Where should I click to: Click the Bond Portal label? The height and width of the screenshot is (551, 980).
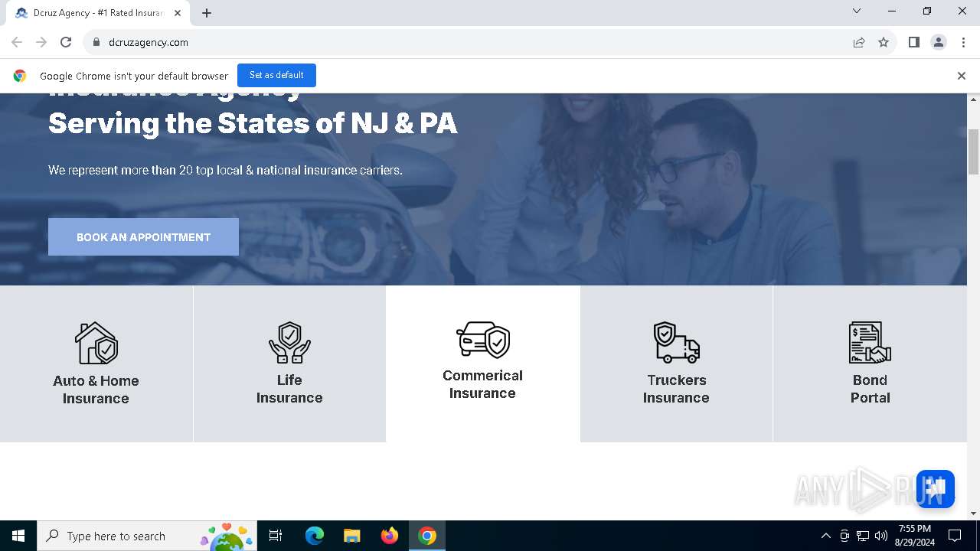pos(870,389)
